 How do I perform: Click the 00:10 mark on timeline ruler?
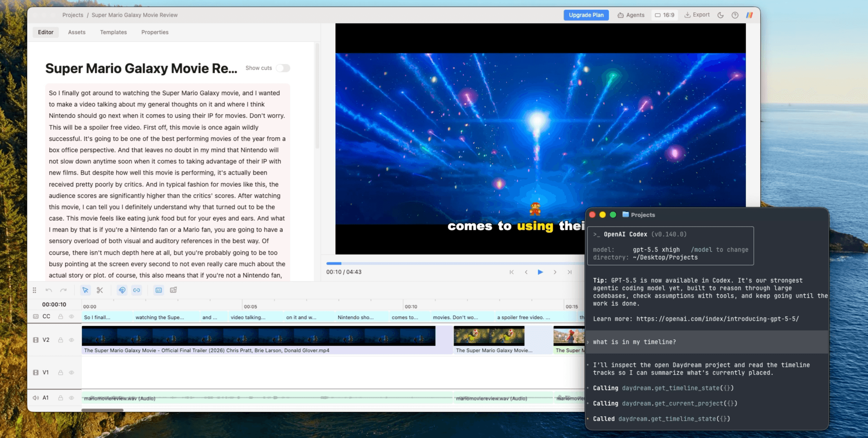click(411, 307)
